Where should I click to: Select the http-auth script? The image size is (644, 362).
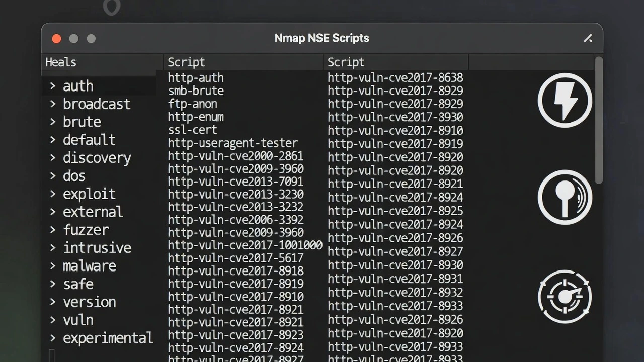pos(196,78)
